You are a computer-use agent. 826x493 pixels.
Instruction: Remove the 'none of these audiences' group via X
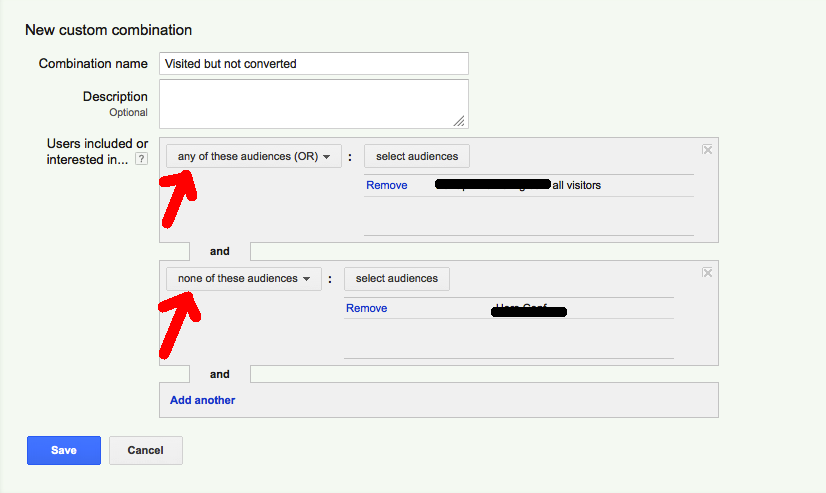pos(707,272)
